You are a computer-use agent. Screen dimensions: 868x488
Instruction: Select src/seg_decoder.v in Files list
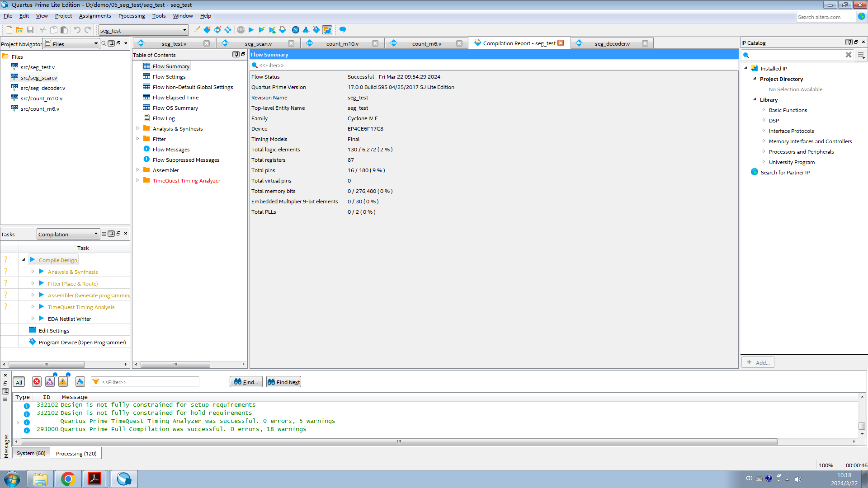(x=42, y=88)
